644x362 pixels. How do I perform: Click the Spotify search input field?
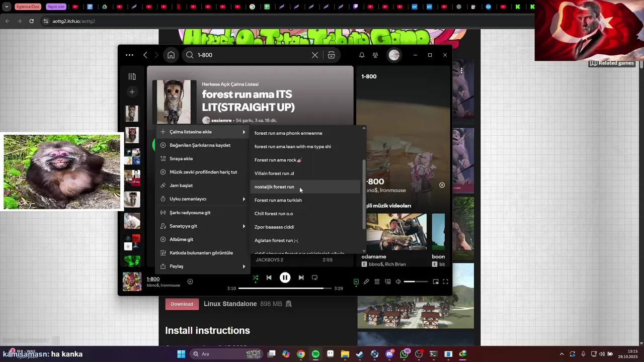(253, 55)
